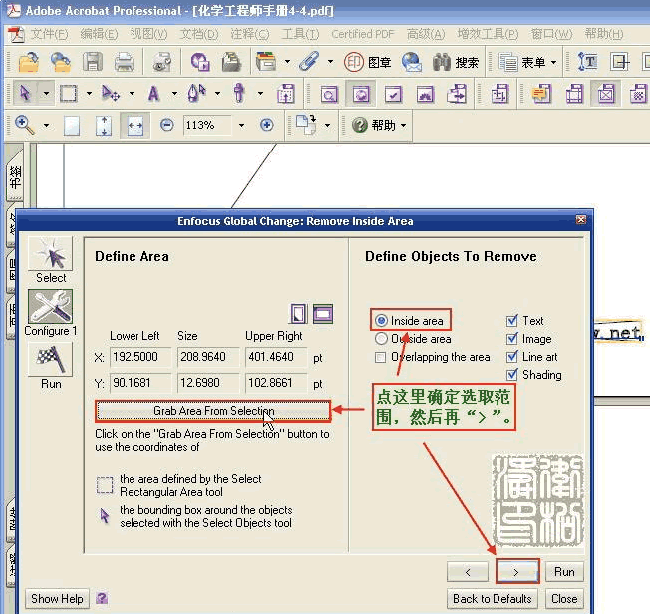Click Grab Area From Selection button

pyautogui.click(x=213, y=411)
